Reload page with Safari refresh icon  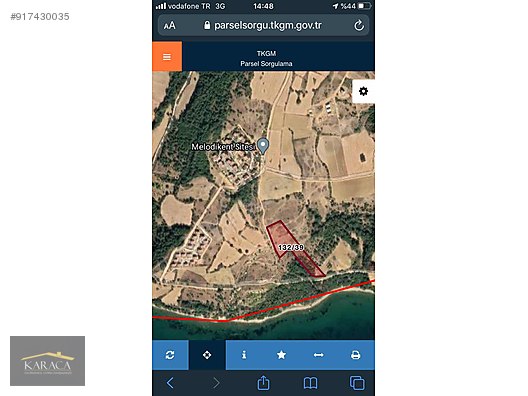(359, 26)
